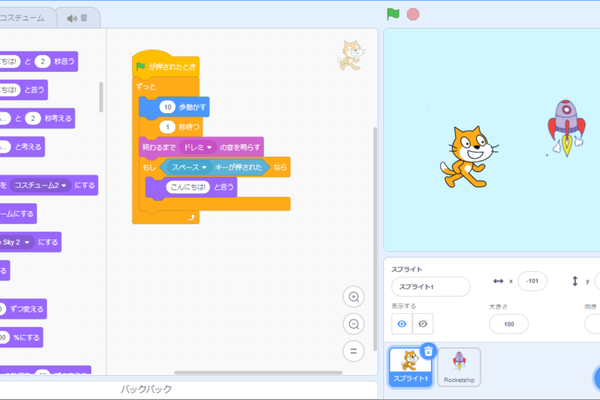Screen dimensions: 600x400
Task: Click the workspace horizontal scrollbar
Action: point(258,372)
